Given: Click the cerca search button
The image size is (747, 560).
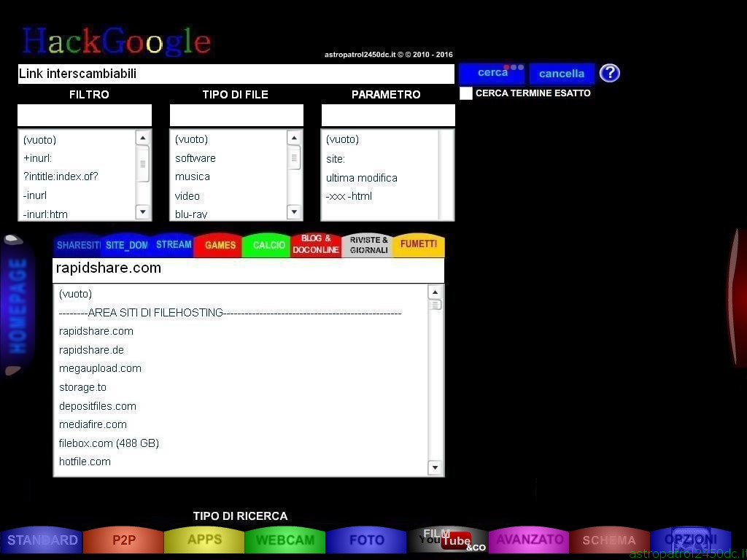Looking at the screenshot, I should pyautogui.click(x=492, y=73).
